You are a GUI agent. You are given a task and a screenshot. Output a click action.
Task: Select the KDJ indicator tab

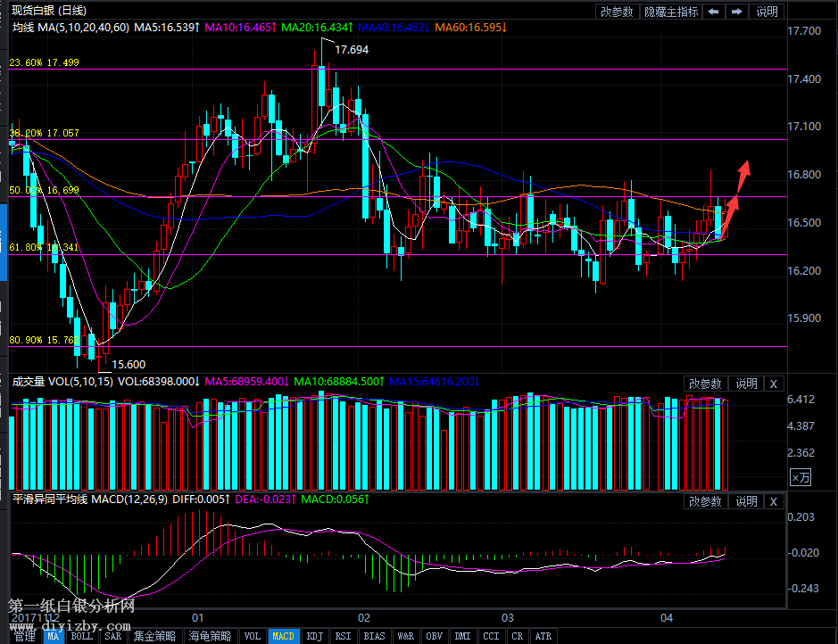click(x=314, y=636)
